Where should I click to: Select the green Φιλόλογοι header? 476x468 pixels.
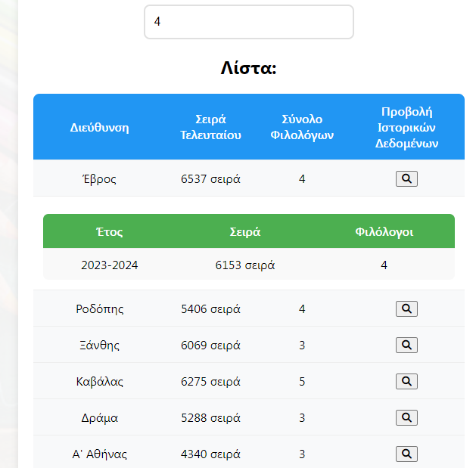(x=384, y=231)
